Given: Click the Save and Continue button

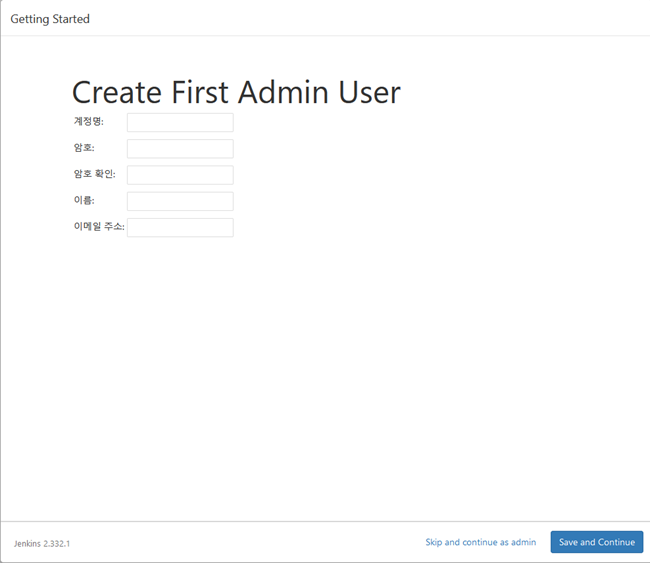Looking at the screenshot, I should click(x=597, y=542).
